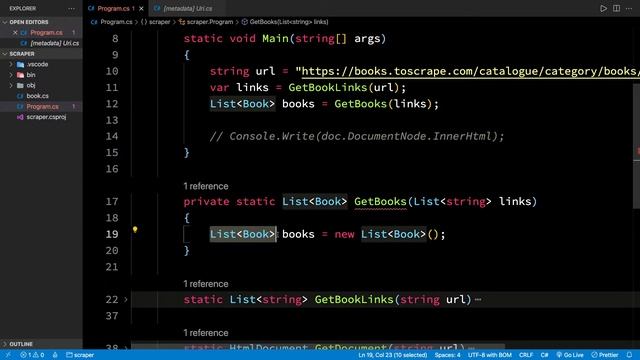Start the Go Live server
Image resolution: width=640 pixels, height=360 pixels.
[x=570, y=355]
